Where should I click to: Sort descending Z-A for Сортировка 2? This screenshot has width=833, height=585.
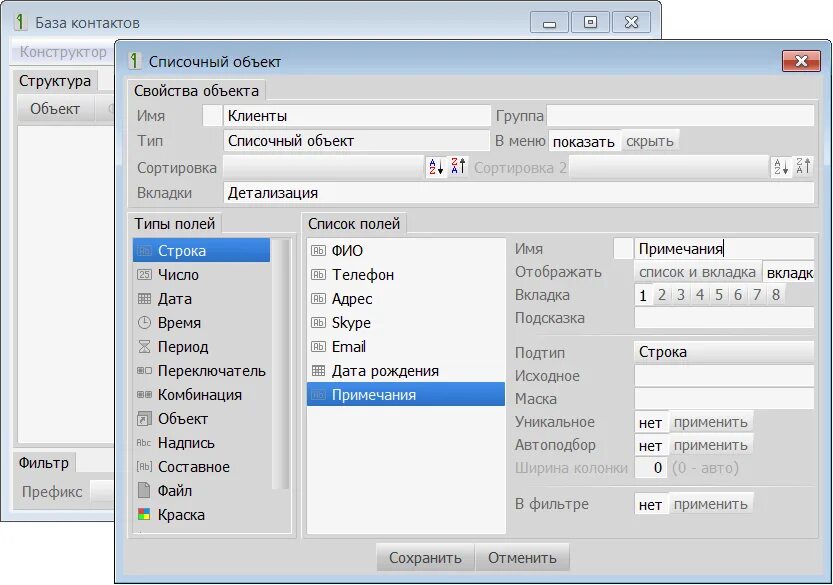pyautogui.click(x=803, y=167)
